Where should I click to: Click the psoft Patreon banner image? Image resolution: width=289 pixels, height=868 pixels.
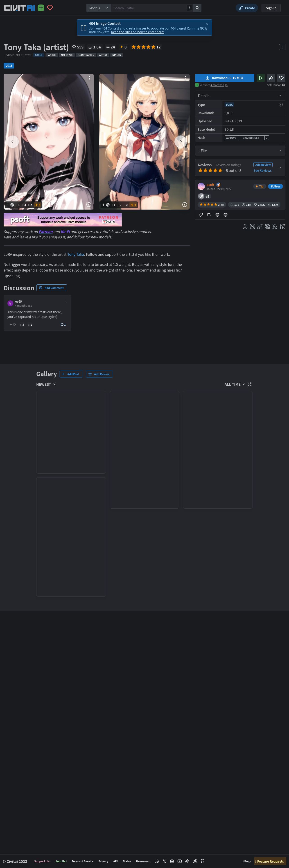(63, 220)
